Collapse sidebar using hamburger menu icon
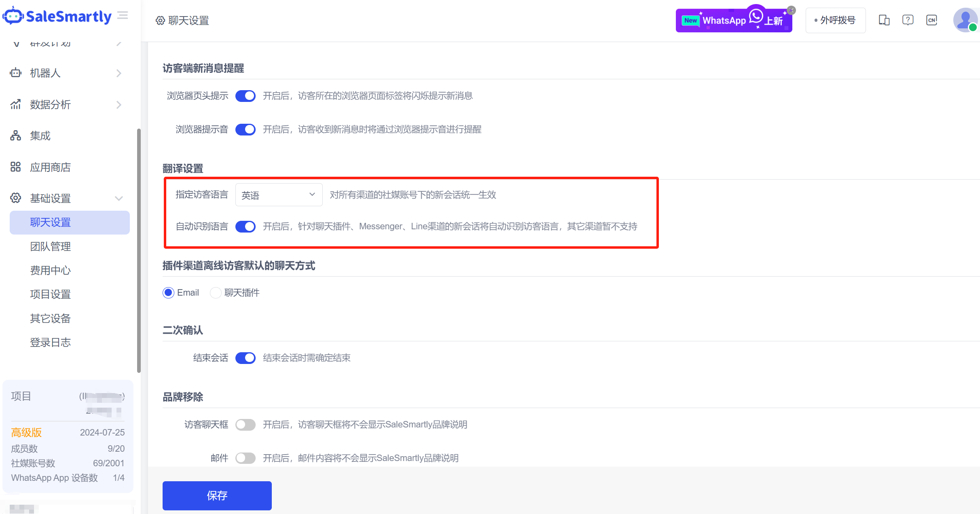 [x=123, y=15]
